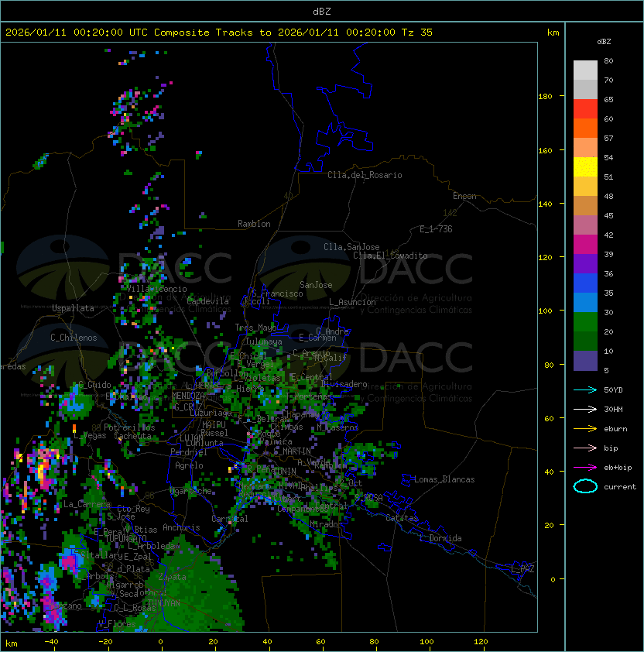Image resolution: width=644 pixels, height=652 pixels.
Task: Select the MENDOZA city label
Action: coord(188,396)
